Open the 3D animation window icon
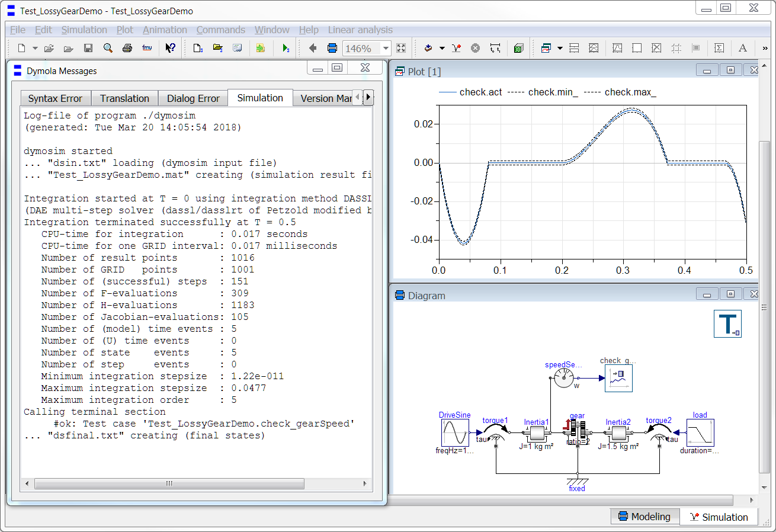This screenshot has width=776, height=532. tap(518, 49)
